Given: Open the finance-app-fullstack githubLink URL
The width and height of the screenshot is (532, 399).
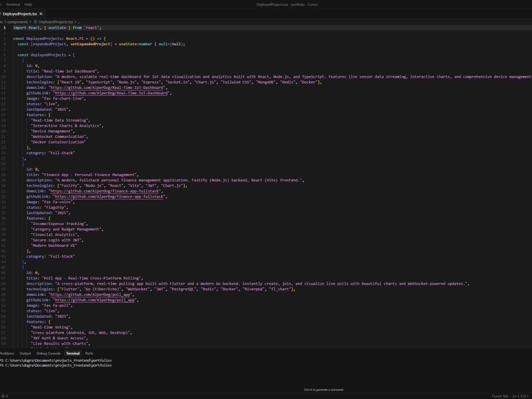Looking at the screenshot, I should pyautogui.click(x=109, y=196).
